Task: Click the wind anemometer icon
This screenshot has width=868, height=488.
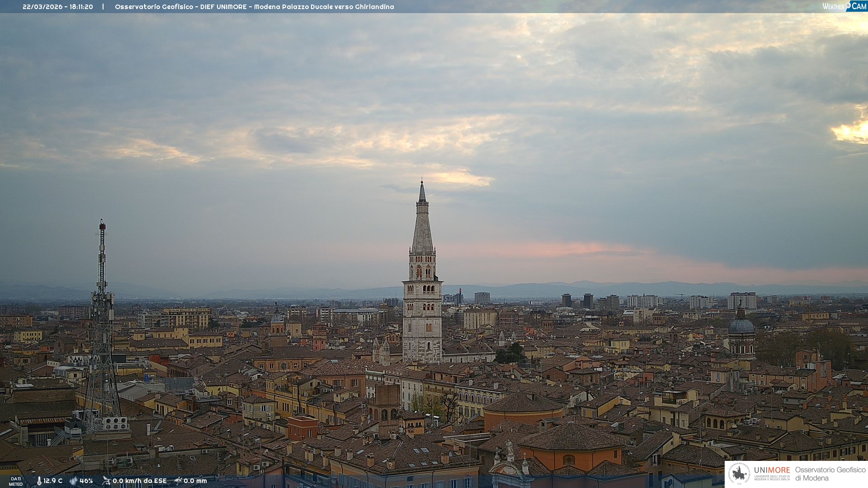Action: pos(106,481)
